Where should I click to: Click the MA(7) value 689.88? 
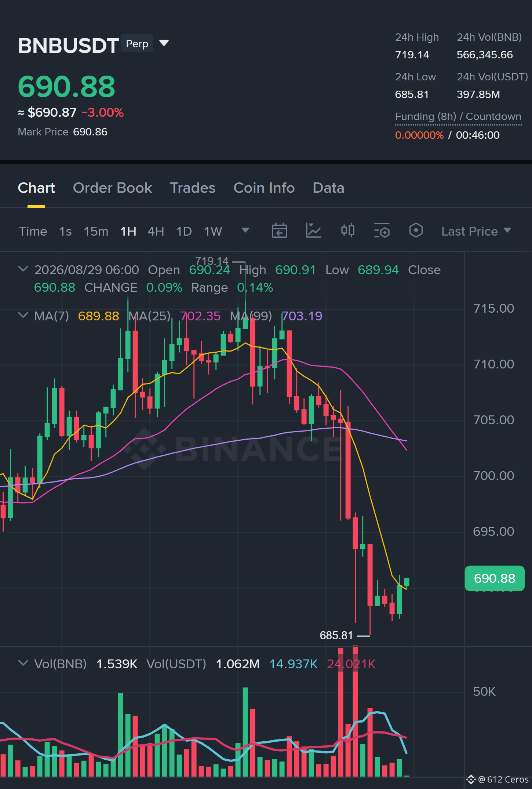[x=99, y=316]
